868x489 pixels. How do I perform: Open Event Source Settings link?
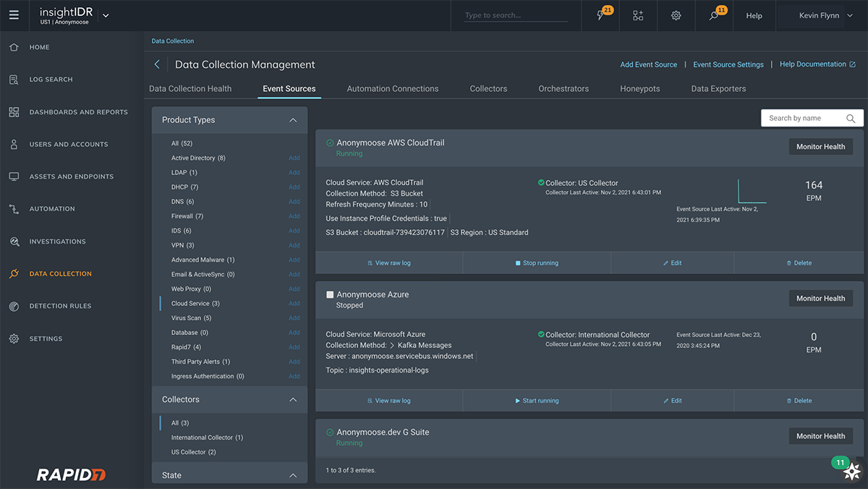click(728, 64)
